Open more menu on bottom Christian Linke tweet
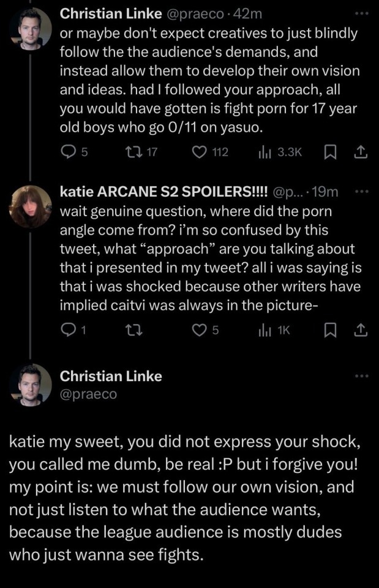Image resolution: width=379 pixels, height=588 pixels. (x=362, y=375)
